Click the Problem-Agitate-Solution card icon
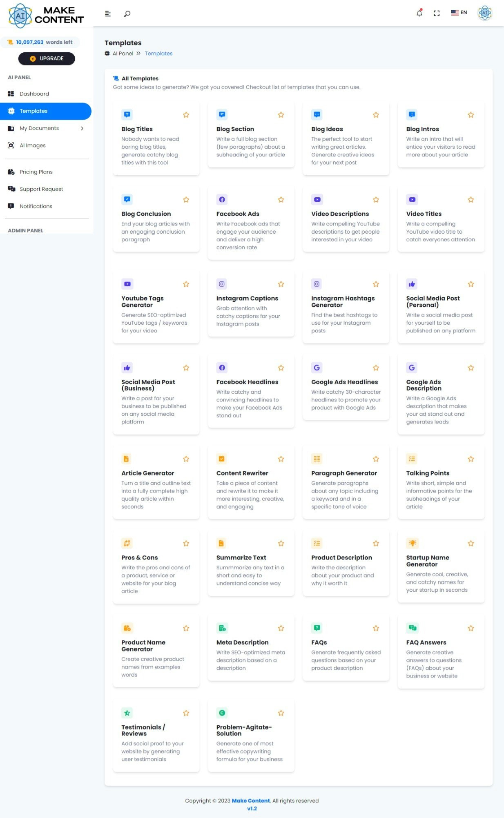Image resolution: width=504 pixels, height=818 pixels. (x=222, y=713)
